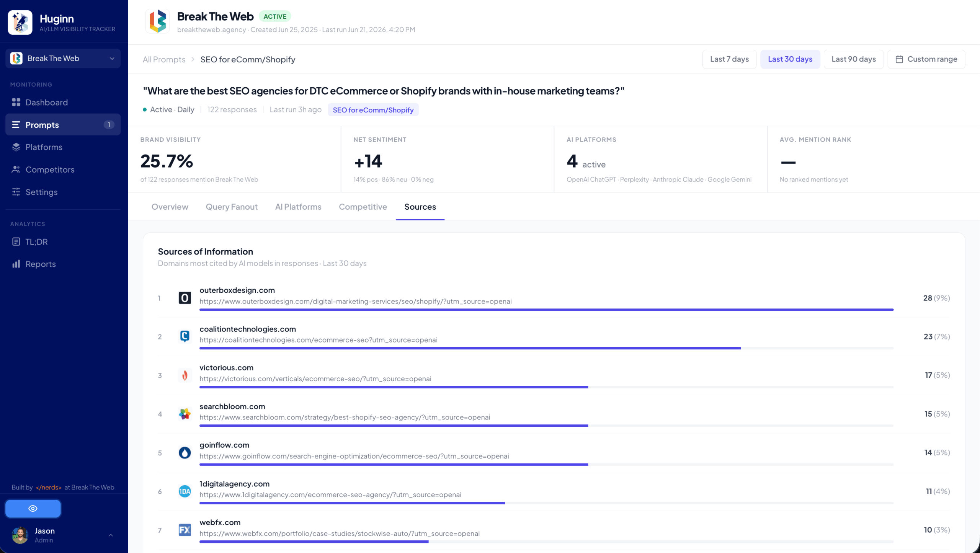
Task: Click the Last run 3h ago text
Action: (x=296, y=110)
